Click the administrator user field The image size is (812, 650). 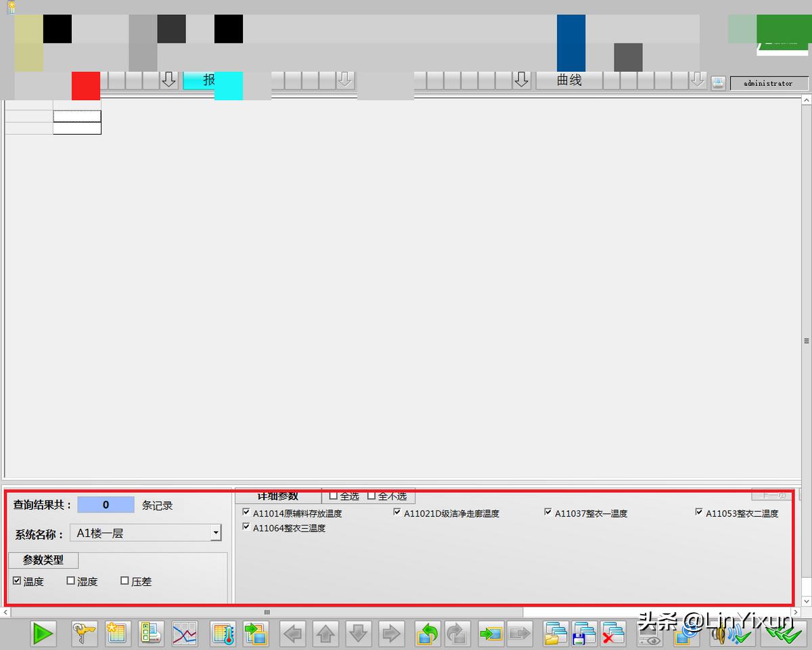coord(768,83)
